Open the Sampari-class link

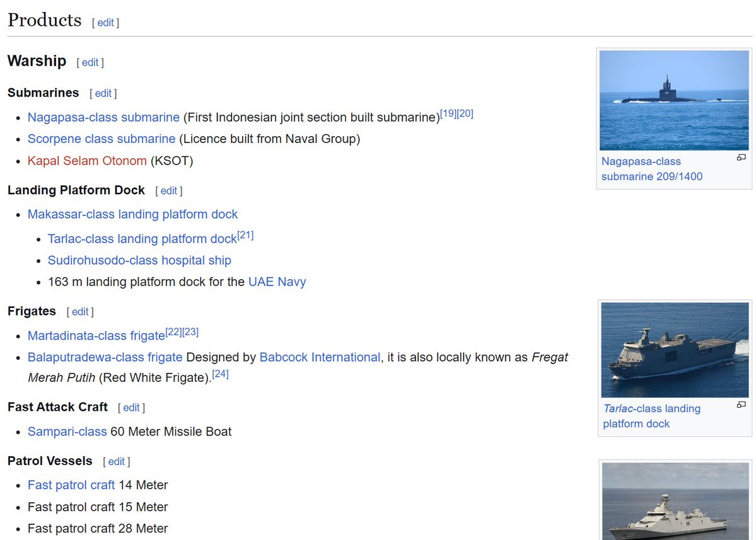click(67, 431)
